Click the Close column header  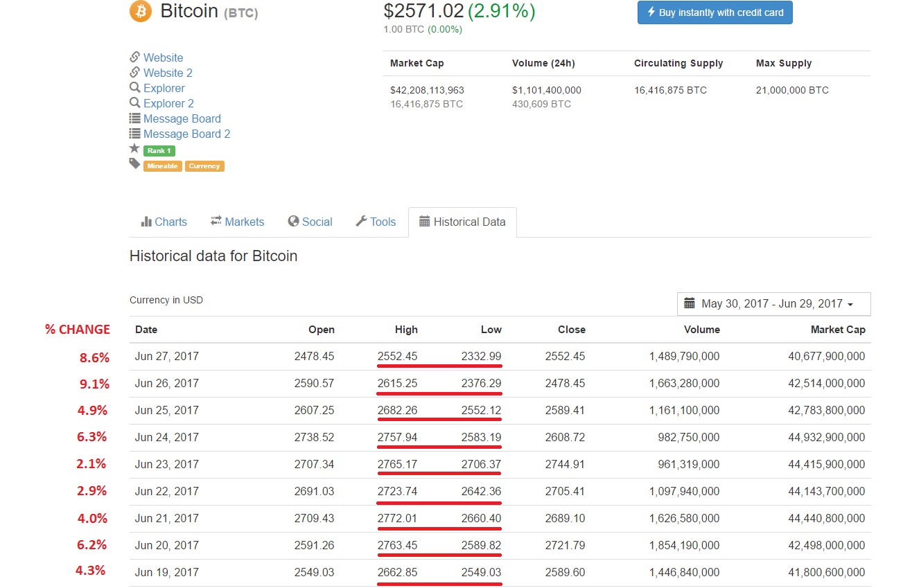pyautogui.click(x=572, y=330)
